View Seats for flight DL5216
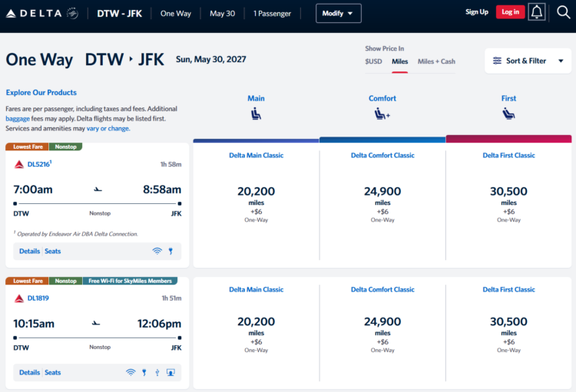The image size is (576, 392). pos(52,251)
